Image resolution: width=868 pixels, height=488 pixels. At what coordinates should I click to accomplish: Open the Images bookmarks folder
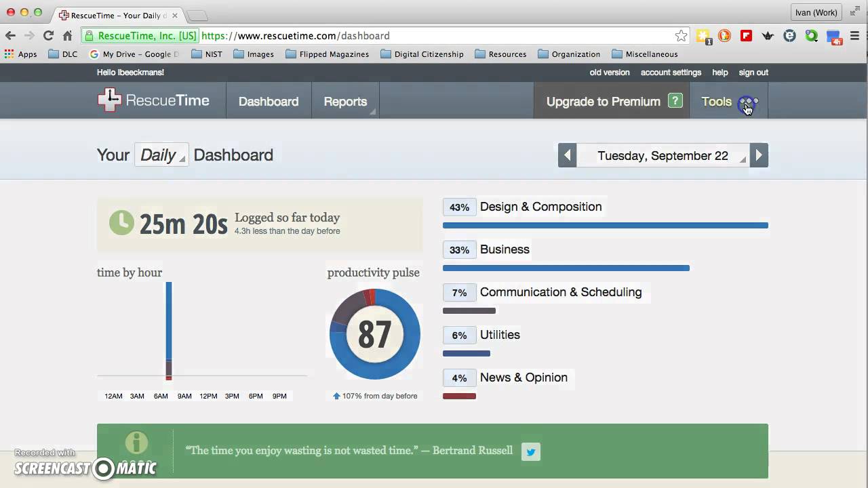(x=254, y=54)
